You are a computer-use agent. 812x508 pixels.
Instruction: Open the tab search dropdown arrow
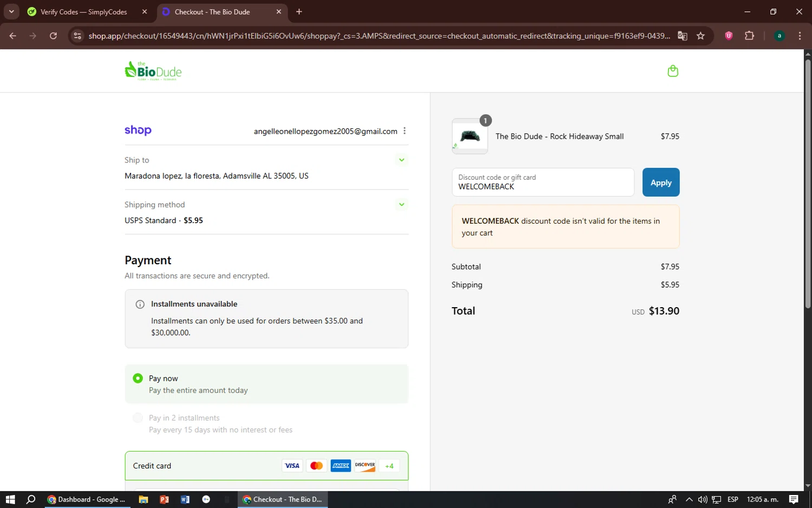coord(11,11)
